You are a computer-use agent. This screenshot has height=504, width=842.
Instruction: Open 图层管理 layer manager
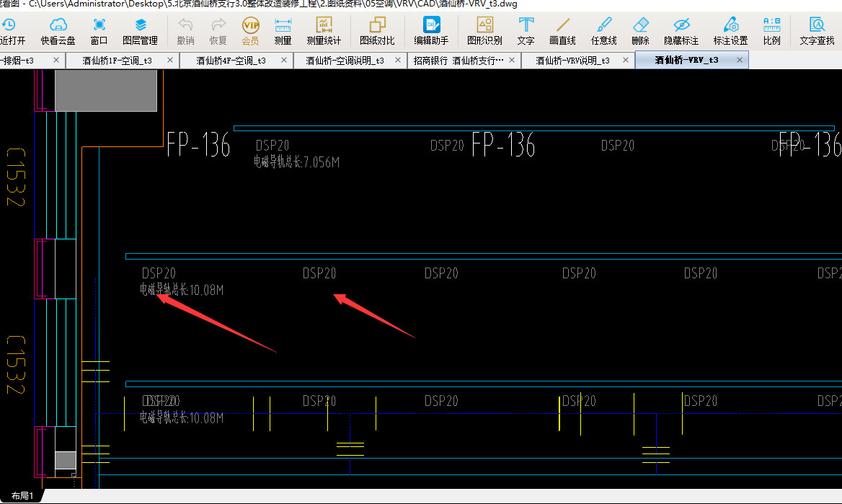140,31
